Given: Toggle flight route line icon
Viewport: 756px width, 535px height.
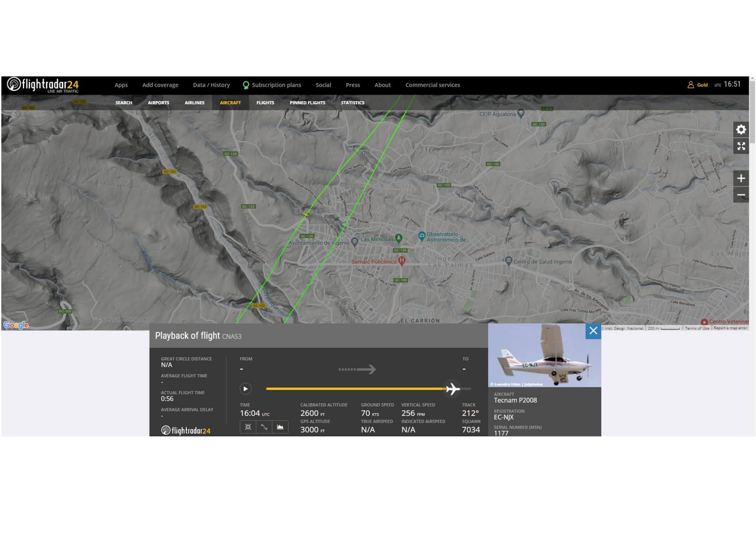Looking at the screenshot, I should [264, 427].
